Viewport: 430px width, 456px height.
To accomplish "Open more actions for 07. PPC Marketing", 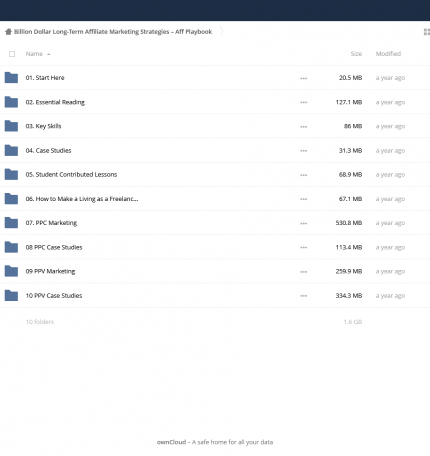I will click(303, 223).
